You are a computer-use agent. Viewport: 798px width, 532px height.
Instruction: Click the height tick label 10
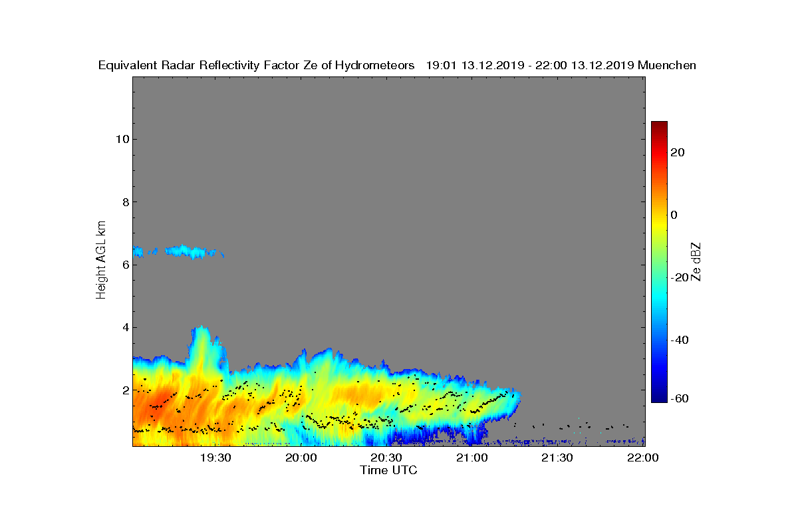(x=122, y=139)
